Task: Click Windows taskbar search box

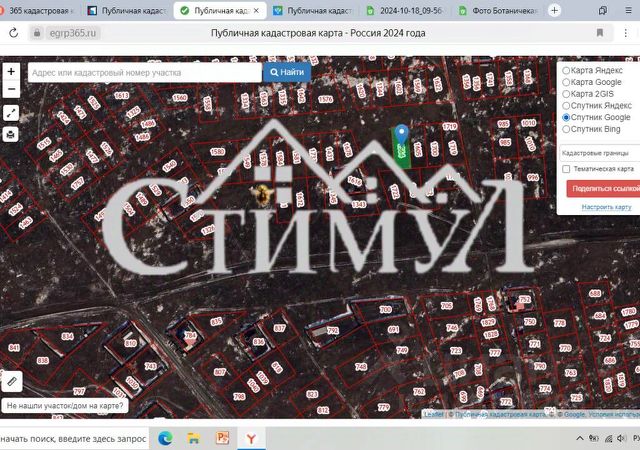Action: 73,439
